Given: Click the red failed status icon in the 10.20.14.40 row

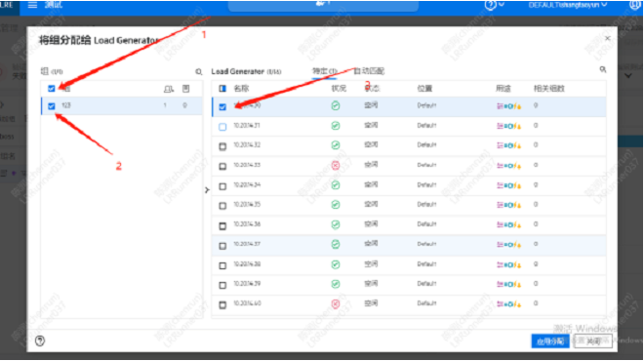Looking at the screenshot, I should [336, 303].
